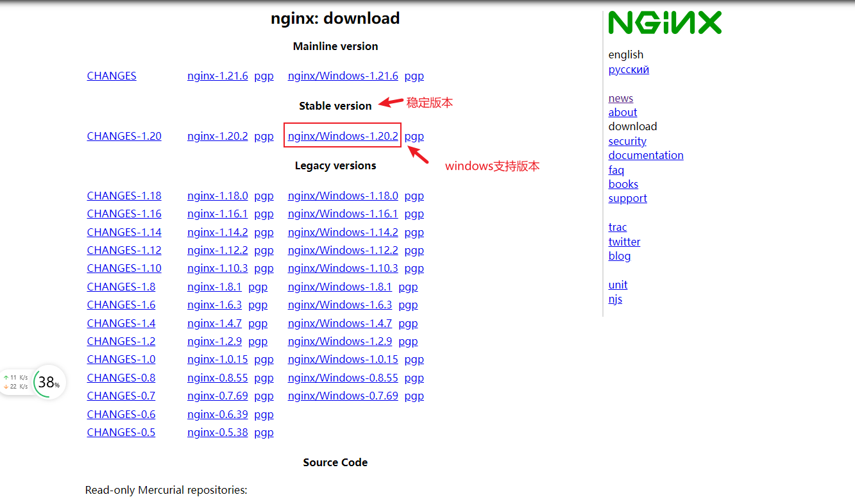Download nginx/Windows-1.10.3

(343, 268)
